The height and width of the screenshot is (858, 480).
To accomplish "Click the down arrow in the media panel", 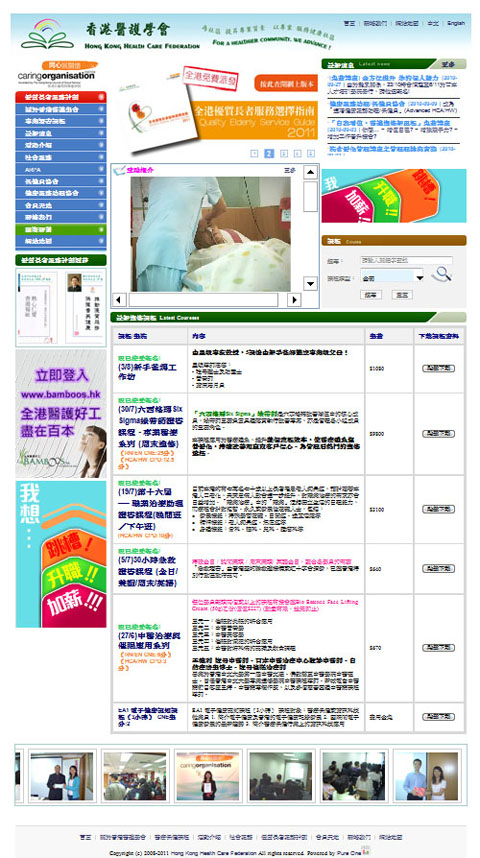I will (x=310, y=283).
